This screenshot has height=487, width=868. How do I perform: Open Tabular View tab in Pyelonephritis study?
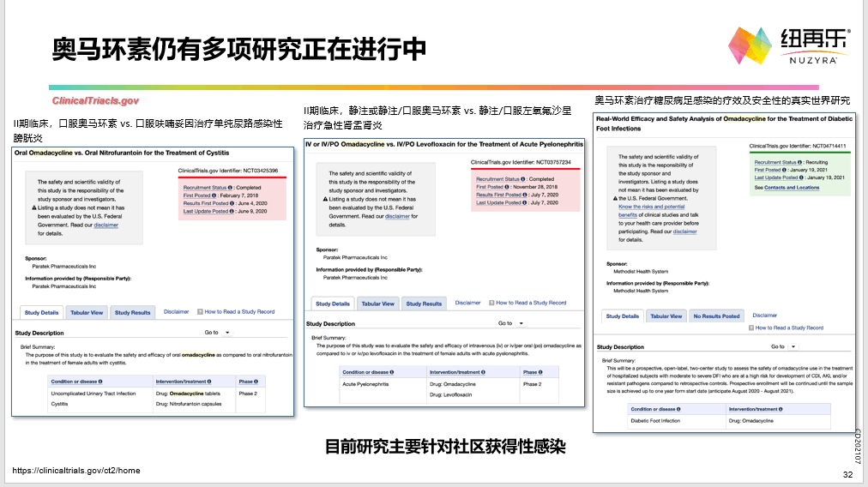click(x=377, y=304)
